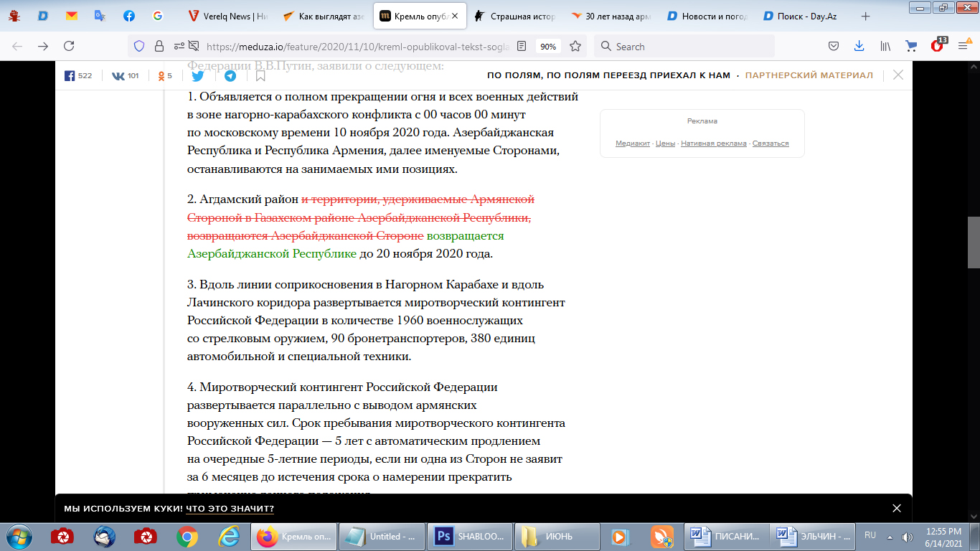Open the Opera-style extension with badge 13
Image resolution: width=980 pixels, height=551 pixels.
point(938,44)
